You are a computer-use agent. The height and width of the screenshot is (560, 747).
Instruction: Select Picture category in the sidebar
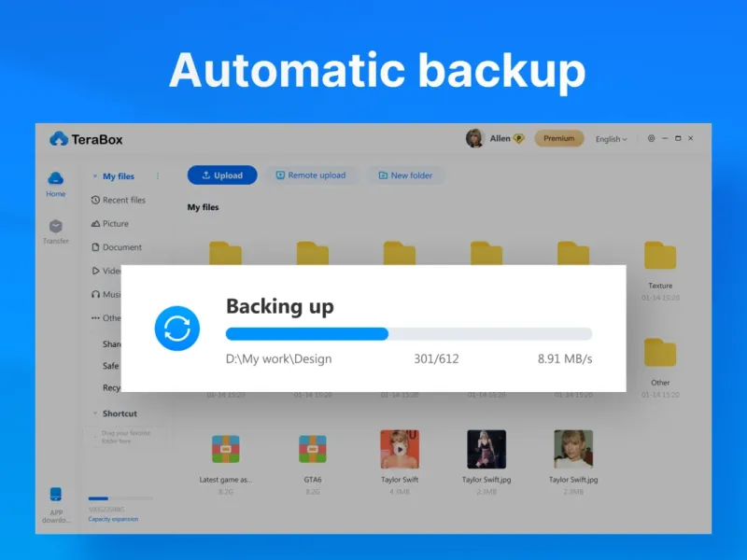tap(115, 223)
